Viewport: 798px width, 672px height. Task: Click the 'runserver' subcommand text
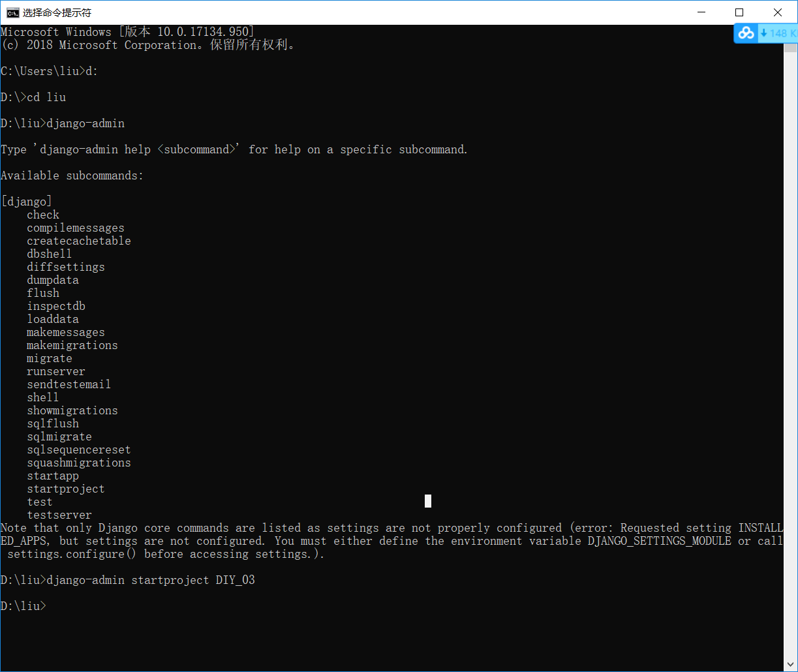coord(56,371)
